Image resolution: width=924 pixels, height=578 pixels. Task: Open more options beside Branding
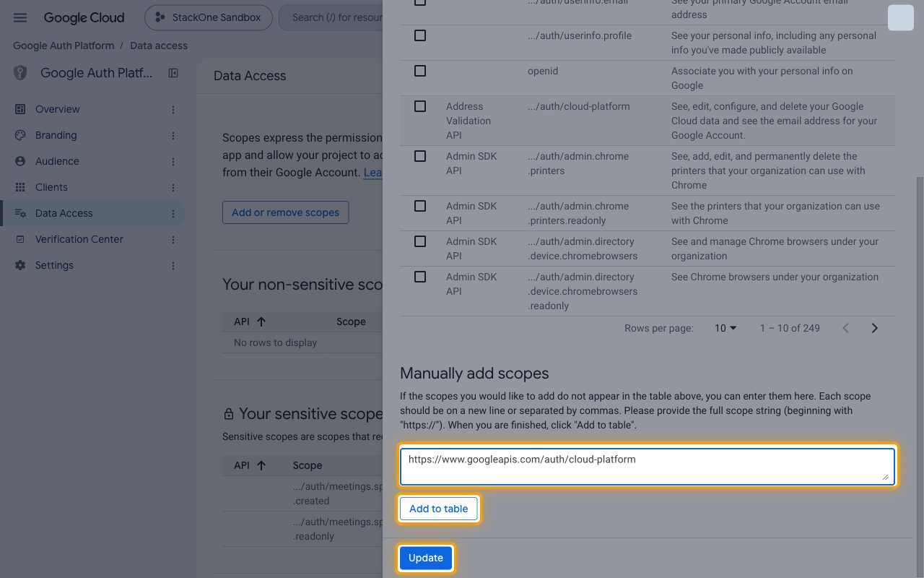(173, 136)
